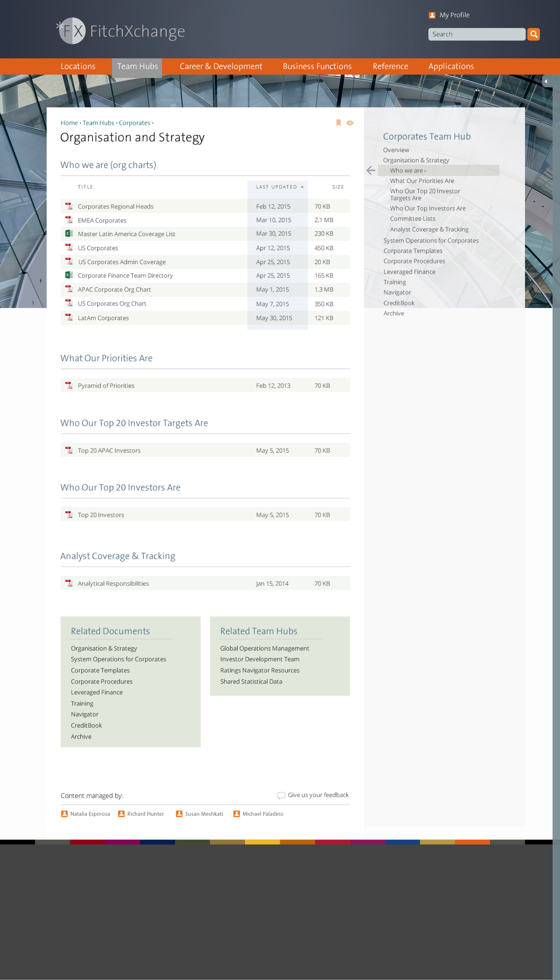Toggle the eye watch icon for this page
The height and width of the screenshot is (980, 560).
(350, 123)
